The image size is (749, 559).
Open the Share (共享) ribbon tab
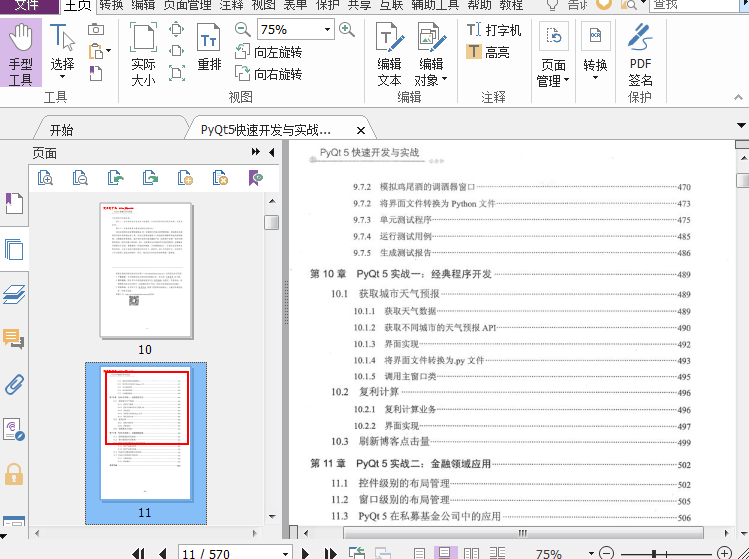click(x=359, y=5)
